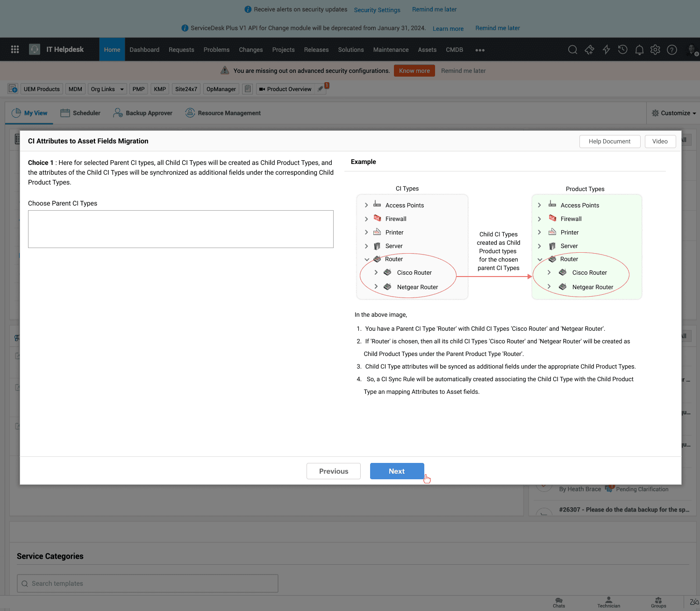Click the help question mark icon
Screen dimensions: 700x611
[672, 50]
